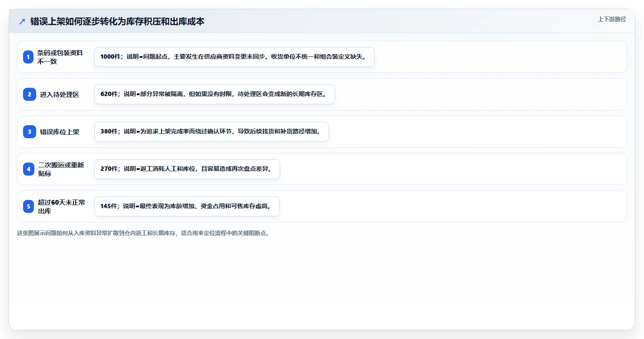
Task: Click the 超过60天未正常出库 step label
Action: tap(61, 206)
